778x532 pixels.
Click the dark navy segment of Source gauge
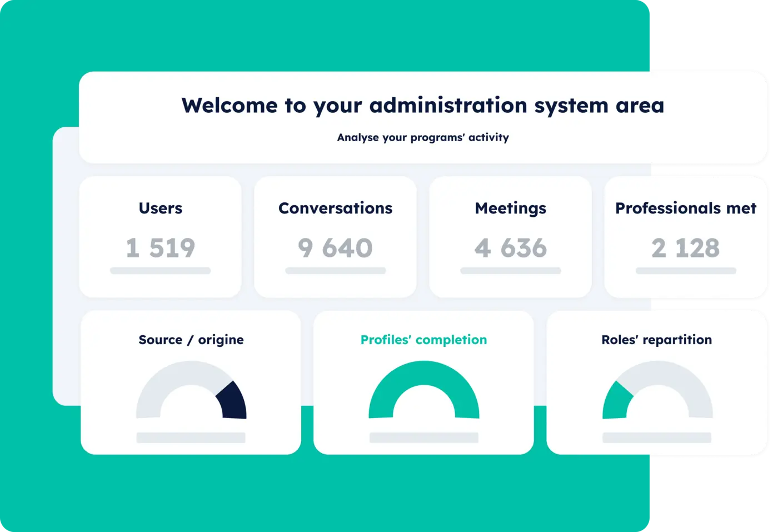pyautogui.click(x=232, y=401)
